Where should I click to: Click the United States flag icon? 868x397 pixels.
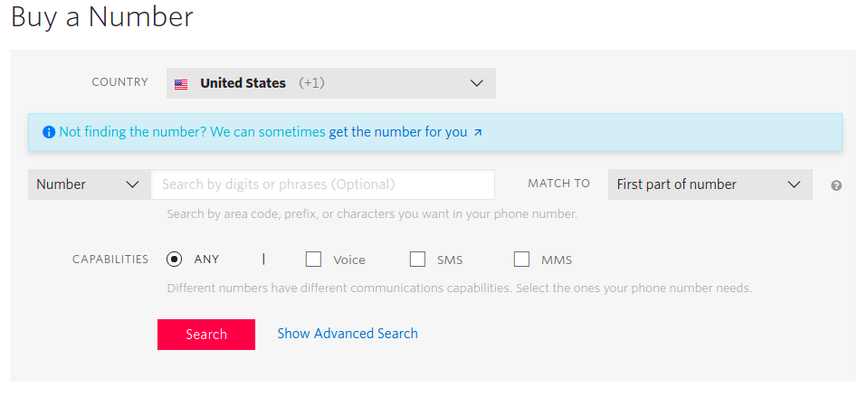pos(181,84)
